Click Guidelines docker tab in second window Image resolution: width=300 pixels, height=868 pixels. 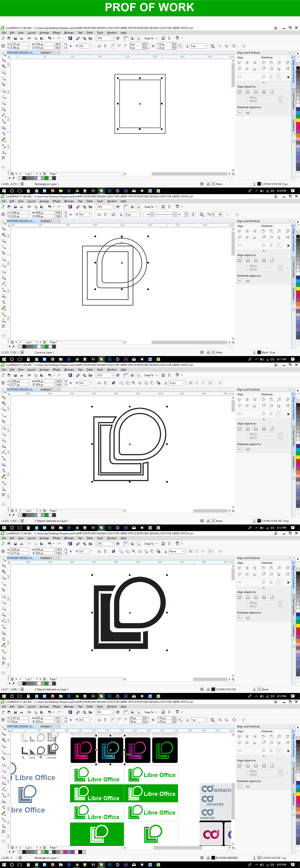(x=294, y=293)
